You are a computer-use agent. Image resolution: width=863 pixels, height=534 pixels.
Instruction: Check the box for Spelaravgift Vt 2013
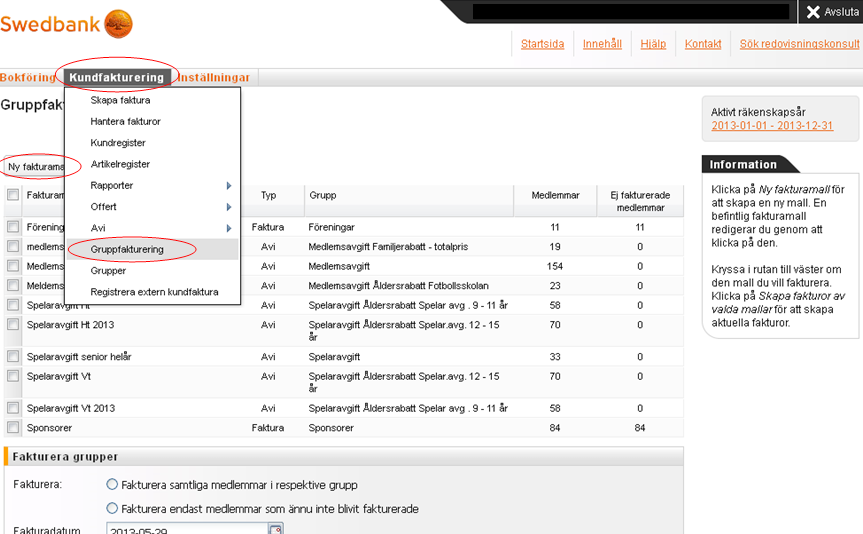click(13, 408)
